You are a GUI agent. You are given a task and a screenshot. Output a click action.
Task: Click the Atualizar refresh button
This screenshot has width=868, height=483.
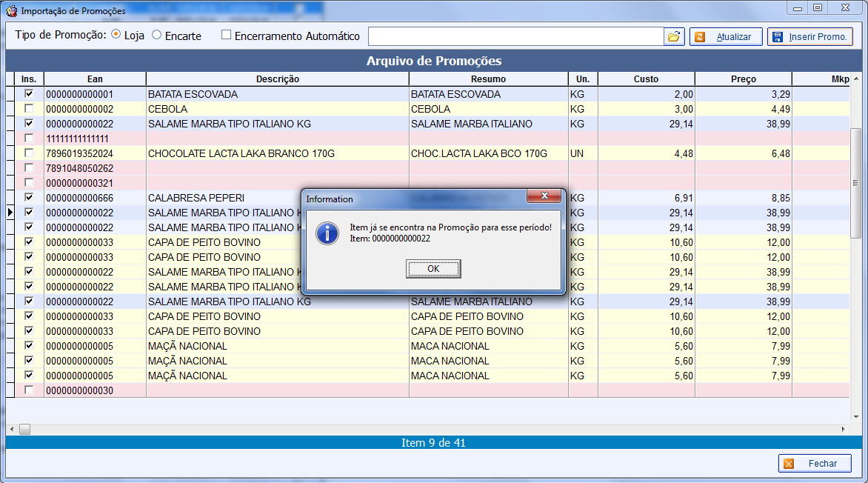pos(726,36)
